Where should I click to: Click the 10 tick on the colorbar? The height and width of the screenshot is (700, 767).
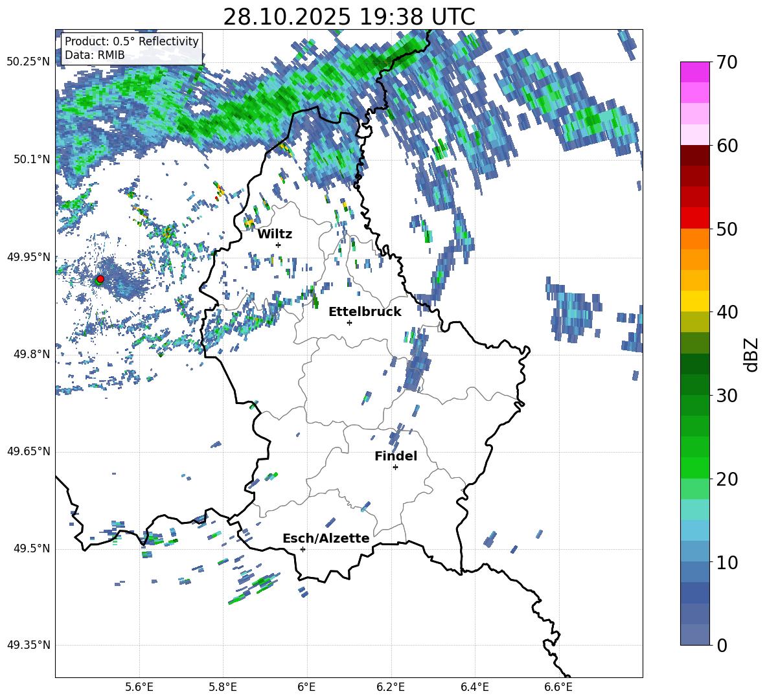tap(727, 562)
